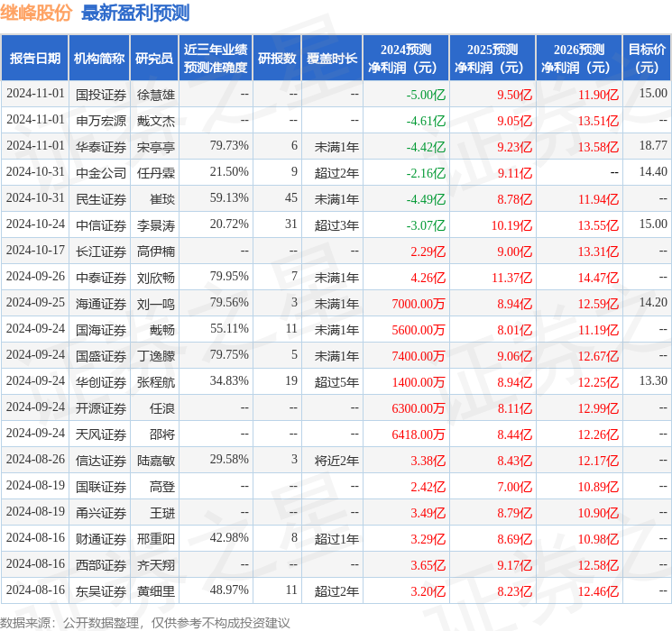672x631 pixels.
Task: Click the 研究员 column header
Action: [154, 59]
